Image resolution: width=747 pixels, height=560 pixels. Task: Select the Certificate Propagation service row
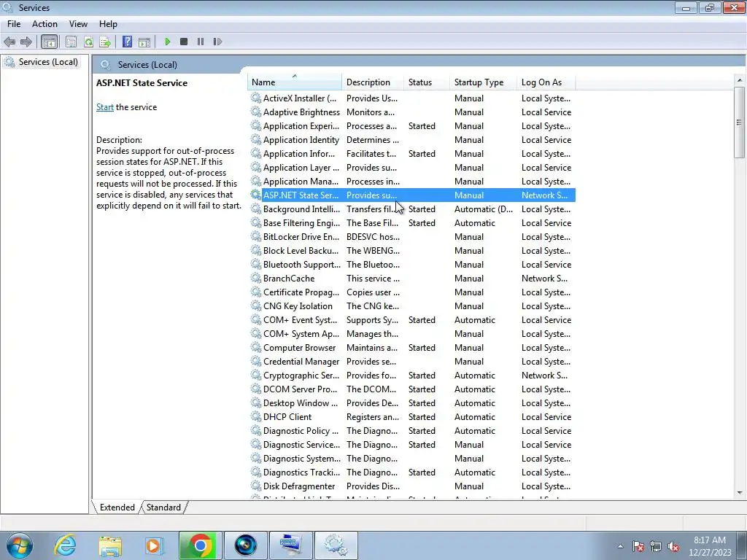click(412, 292)
